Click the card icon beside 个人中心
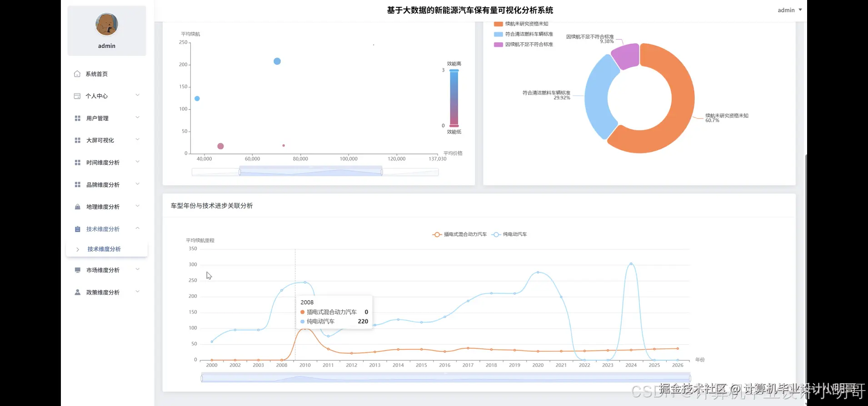 77,96
